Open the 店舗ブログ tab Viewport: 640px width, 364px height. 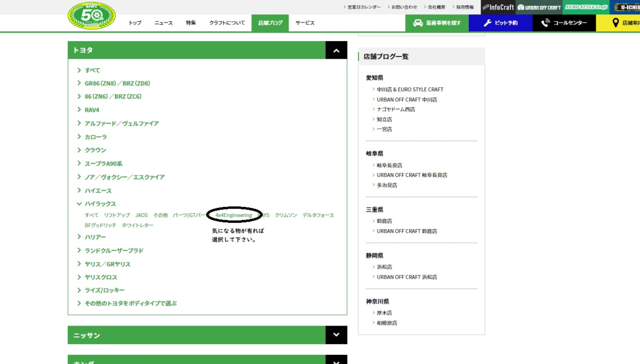(x=270, y=23)
